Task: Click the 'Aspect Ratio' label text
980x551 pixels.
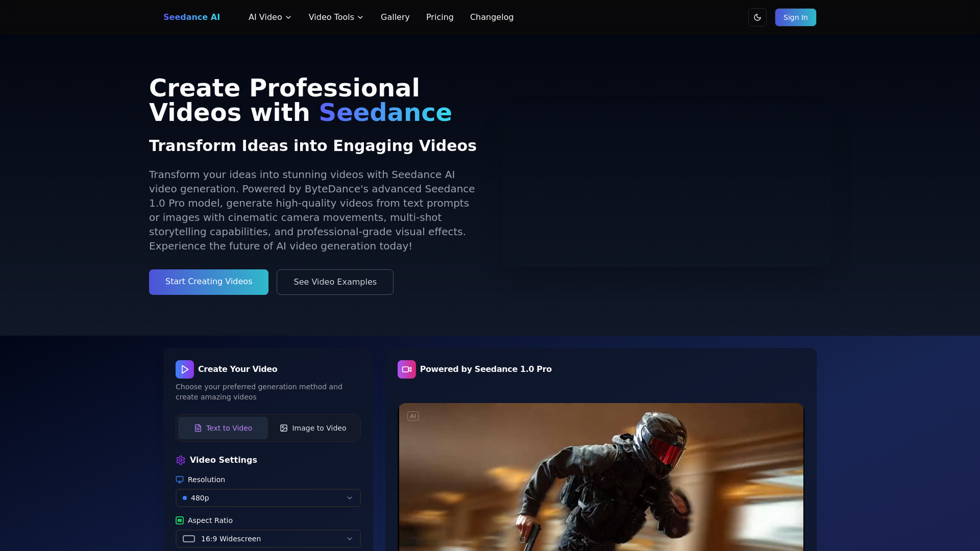Action: click(210, 520)
